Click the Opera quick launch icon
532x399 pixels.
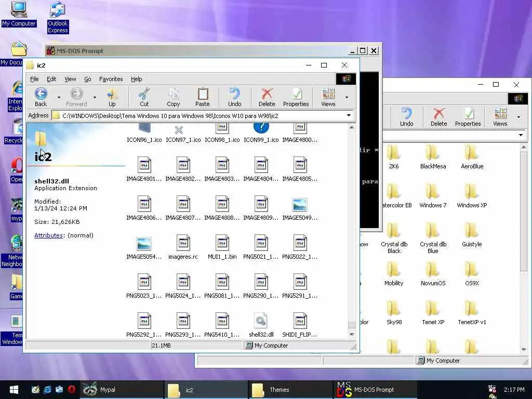[x=71, y=390]
